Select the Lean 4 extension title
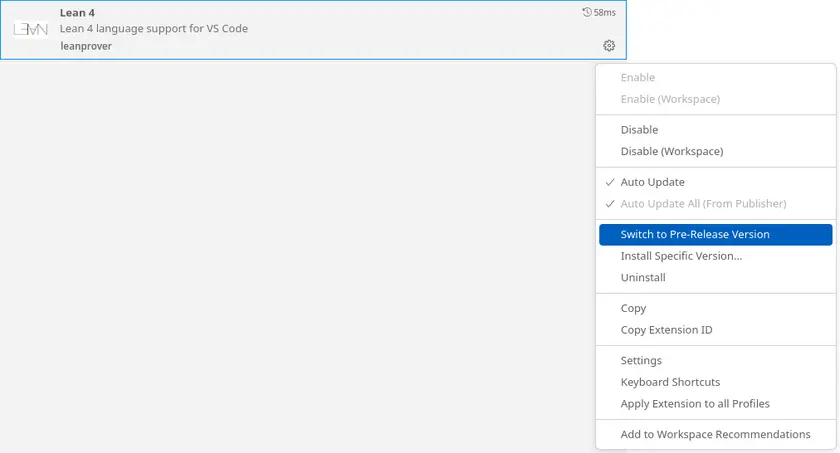The width and height of the screenshot is (840, 453). tap(77, 13)
